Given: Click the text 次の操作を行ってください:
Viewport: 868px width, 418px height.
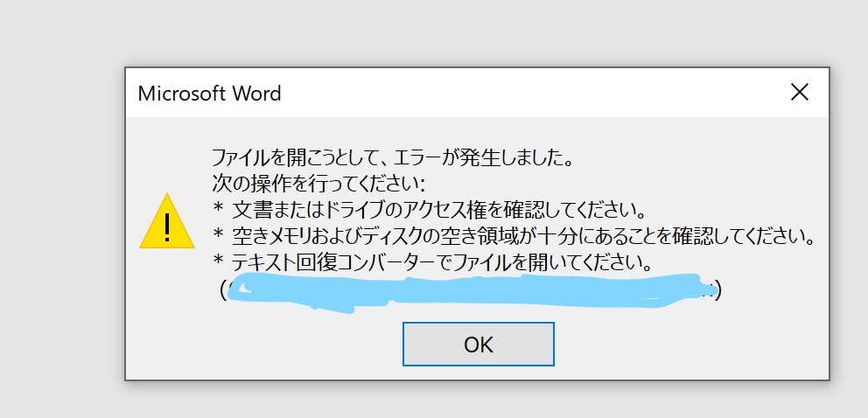Looking at the screenshot, I should click(x=318, y=185).
